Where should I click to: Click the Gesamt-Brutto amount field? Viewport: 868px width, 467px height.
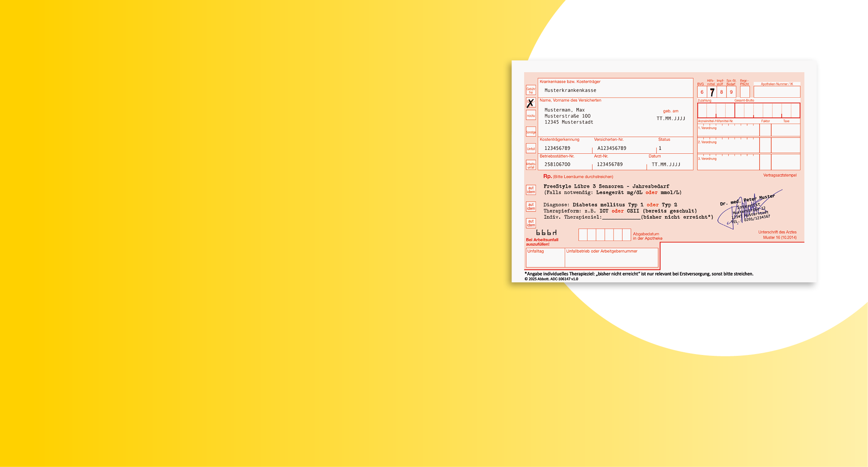tap(767, 110)
